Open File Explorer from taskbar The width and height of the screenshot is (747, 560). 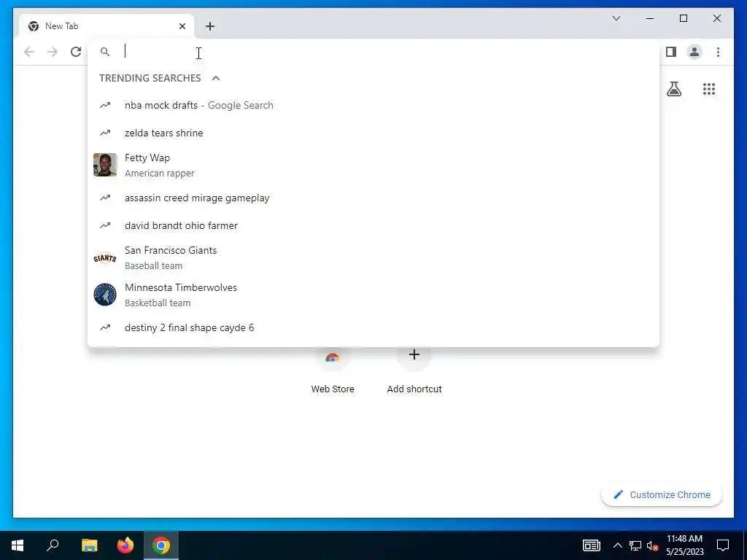(x=89, y=545)
